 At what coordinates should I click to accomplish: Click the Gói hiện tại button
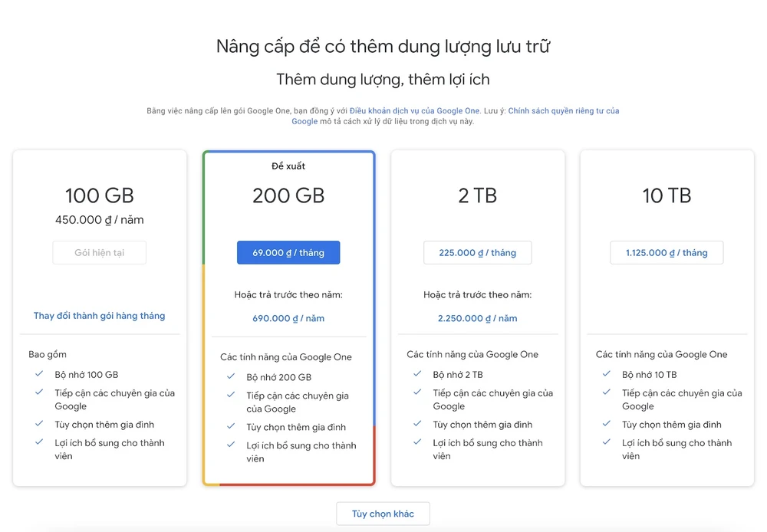(99, 253)
